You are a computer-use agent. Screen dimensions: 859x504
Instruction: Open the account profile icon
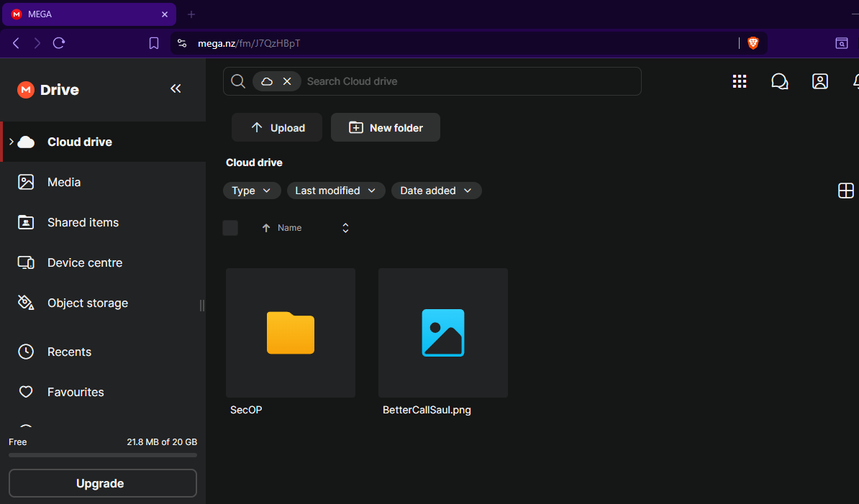click(820, 81)
